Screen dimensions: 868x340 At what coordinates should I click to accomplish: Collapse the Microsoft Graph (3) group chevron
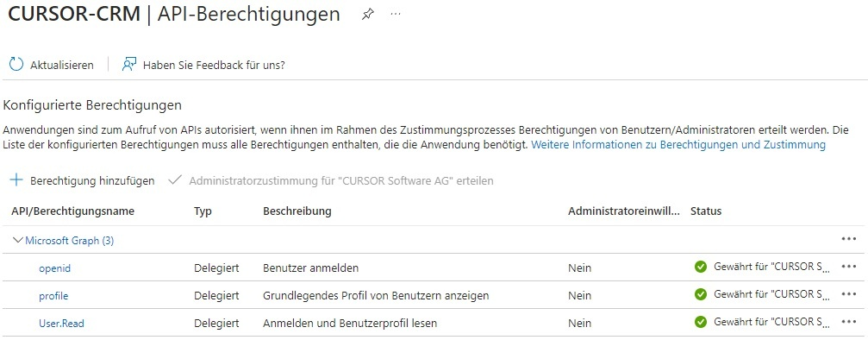point(18,240)
